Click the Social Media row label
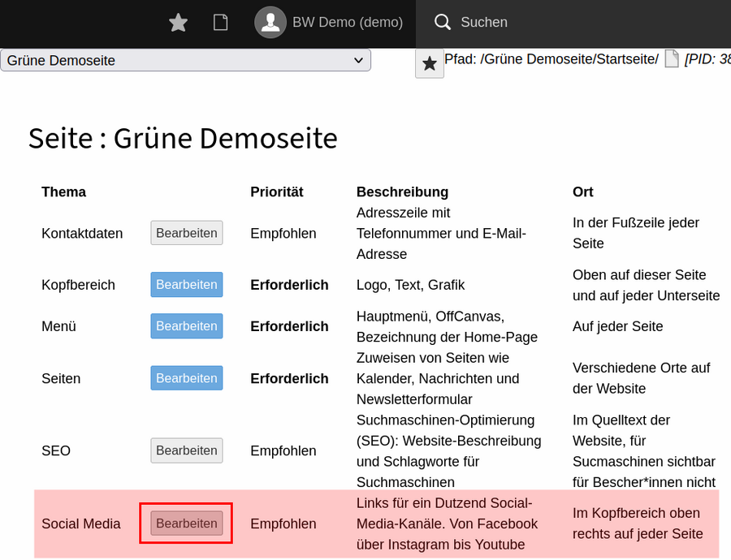Viewport: 731px width, 560px height. point(81,523)
